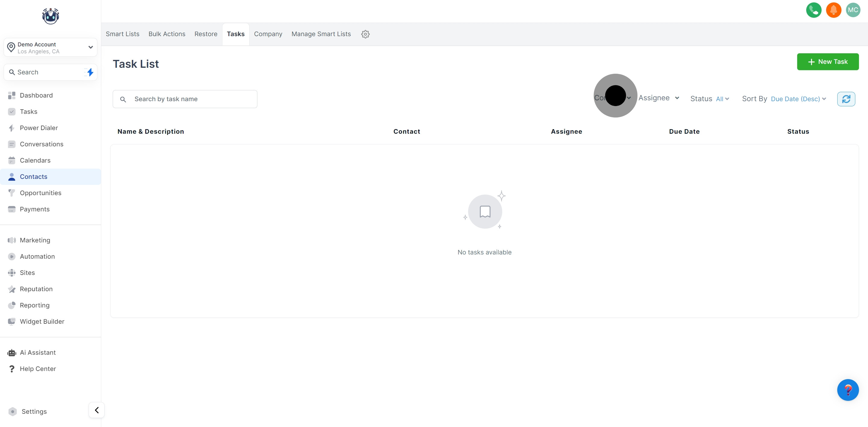The height and width of the screenshot is (427, 868).
Task: Open the Power Dialer section
Action: tap(38, 128)
